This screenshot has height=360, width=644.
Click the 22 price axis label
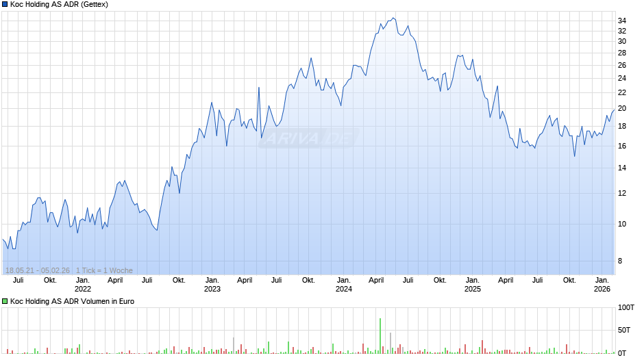(622, 93)
